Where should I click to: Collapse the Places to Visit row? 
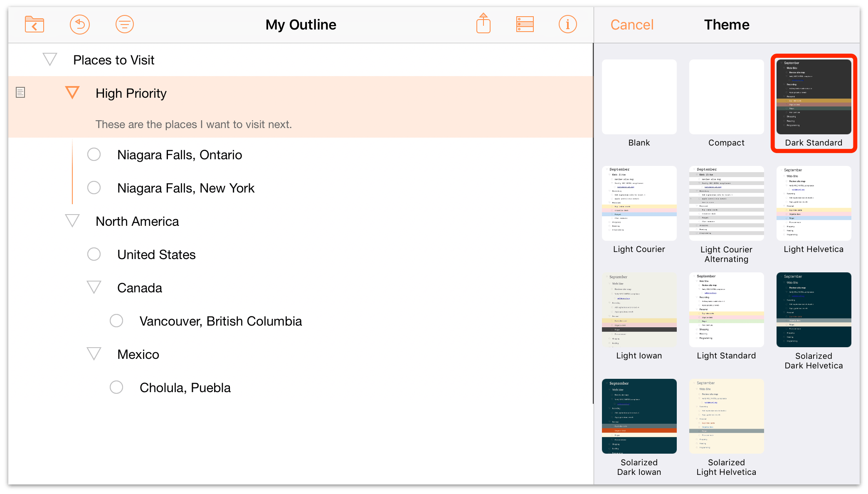pyautogui.click(x=50, y=59)
